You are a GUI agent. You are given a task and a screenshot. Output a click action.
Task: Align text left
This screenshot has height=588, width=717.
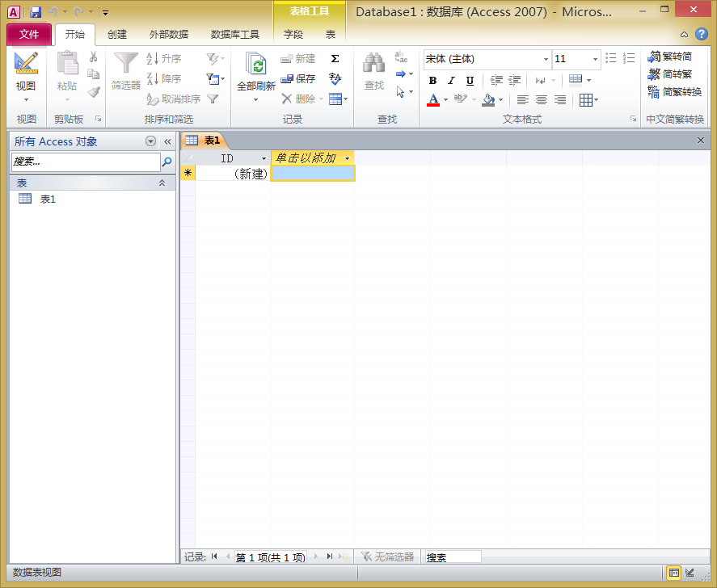click(523, 99)
